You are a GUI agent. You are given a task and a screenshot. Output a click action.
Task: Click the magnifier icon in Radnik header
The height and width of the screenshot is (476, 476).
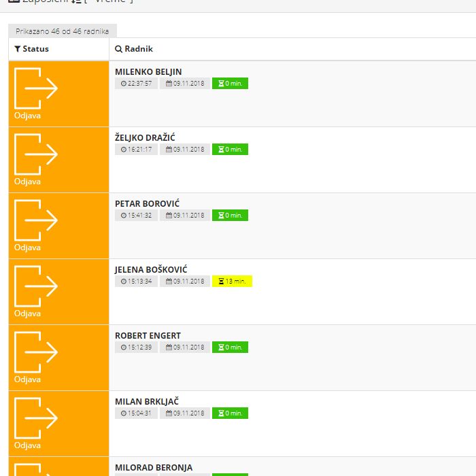click(x=118, y=49)
